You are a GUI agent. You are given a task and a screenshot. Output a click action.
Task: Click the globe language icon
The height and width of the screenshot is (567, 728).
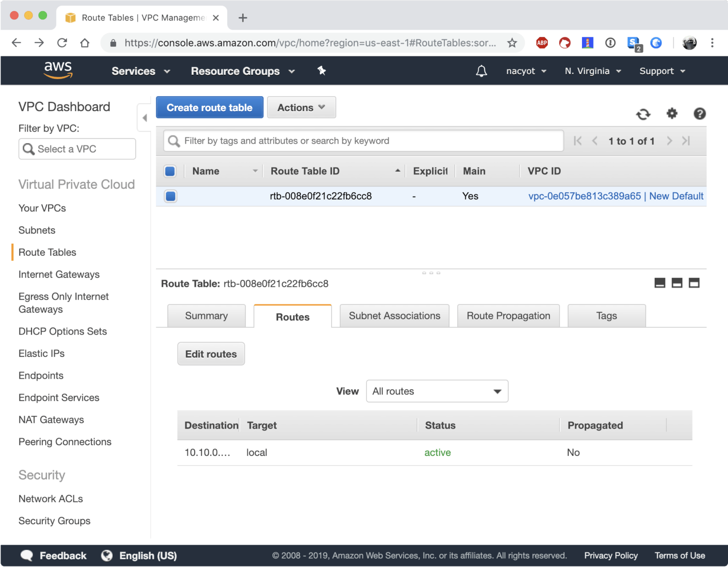[107, 556]
